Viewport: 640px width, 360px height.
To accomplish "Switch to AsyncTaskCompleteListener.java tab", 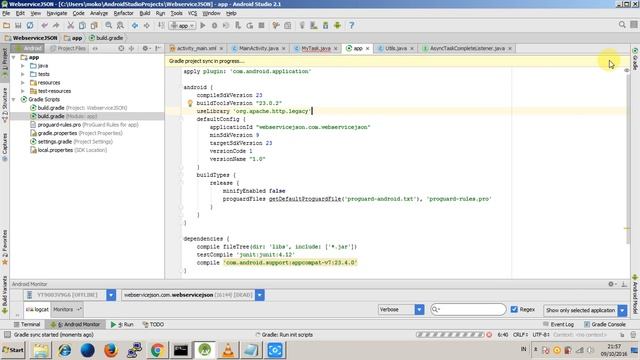I will click(467, 48).
